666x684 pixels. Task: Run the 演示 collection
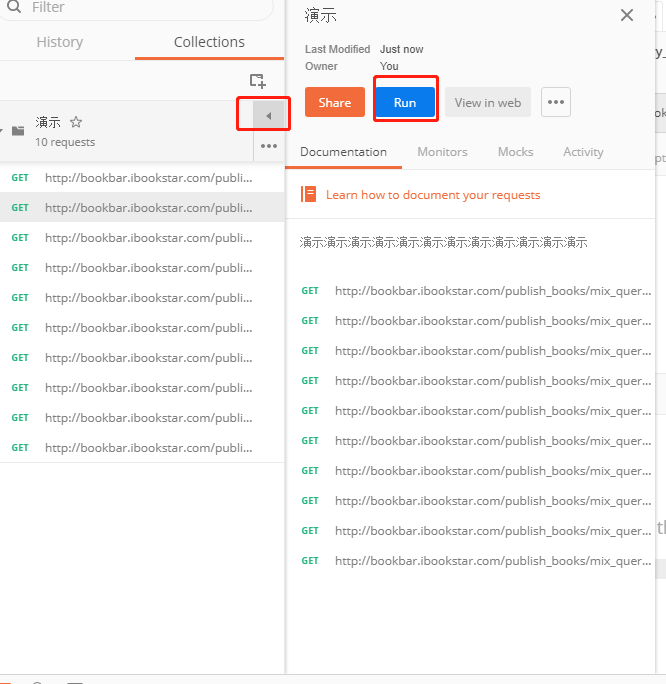point(405,102)
